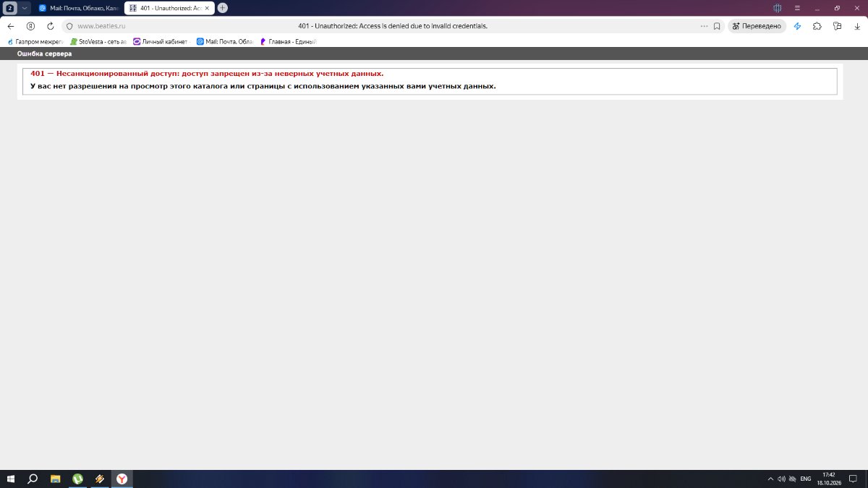Open the volume speaker tray icon
This screenshot has height=488, width=868.
pos(781,479)
